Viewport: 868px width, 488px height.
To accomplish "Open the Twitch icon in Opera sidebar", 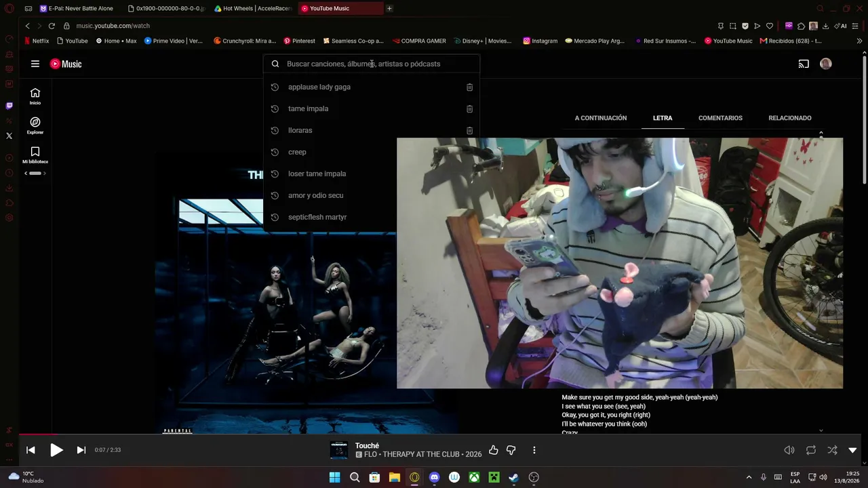I will point(9,106).
